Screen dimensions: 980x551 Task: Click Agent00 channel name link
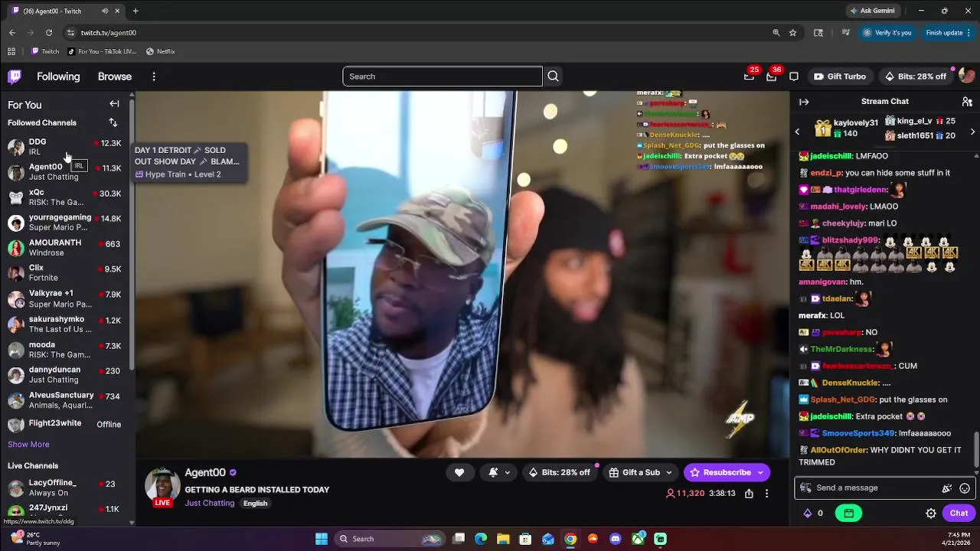(x=205, y=473)
